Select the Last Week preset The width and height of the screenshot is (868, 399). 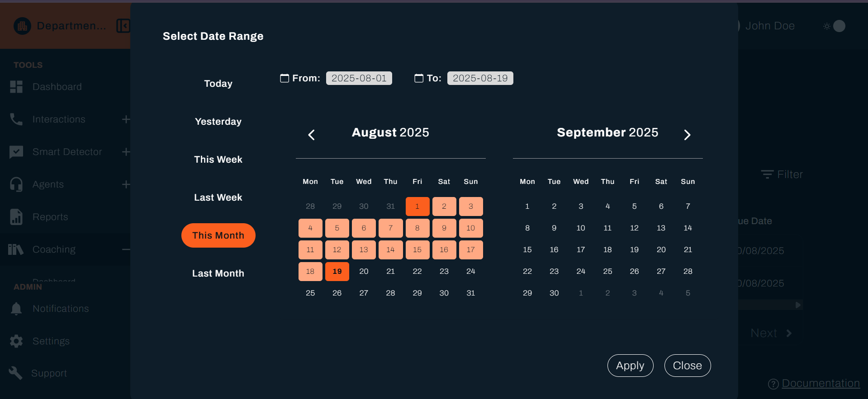pos(218,197)
